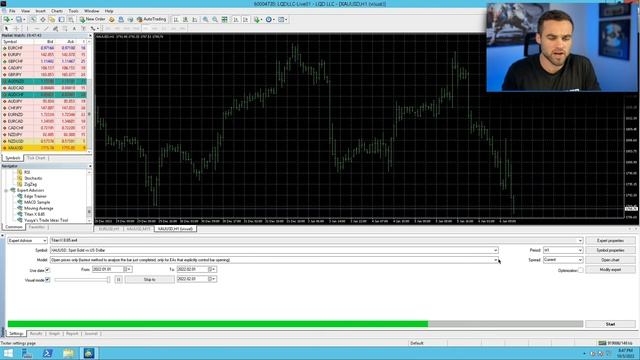The image size is (640, 360).
Task: Toggle the Strategy Tester toolbar icon
Action: pyautogui.click(x=71, y=19)
